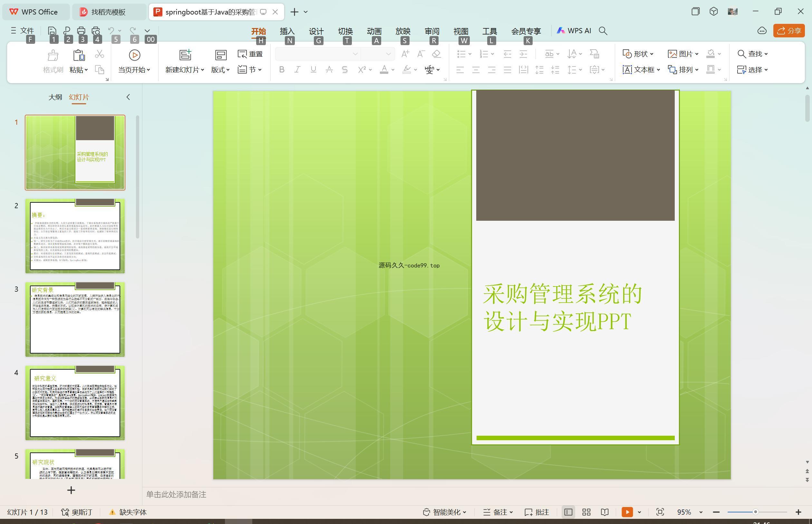The width and height of the screenshot is (812, 524).
Task: Click the Increase font size icon
Action: (x=405, y=54)
